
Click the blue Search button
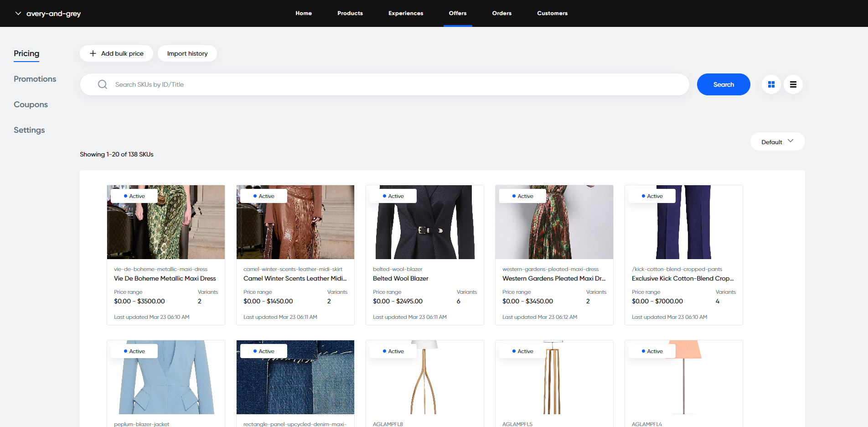coord(723,84)
